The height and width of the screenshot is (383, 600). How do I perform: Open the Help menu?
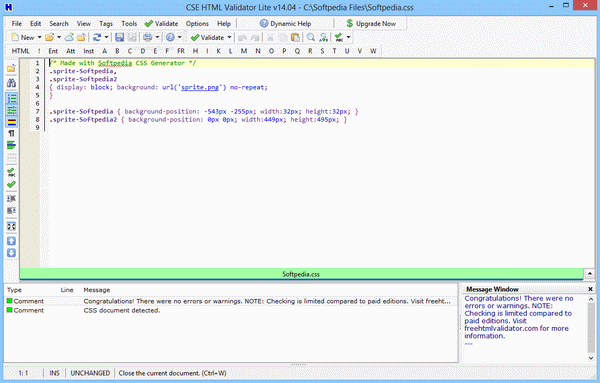tap(224, 23)
